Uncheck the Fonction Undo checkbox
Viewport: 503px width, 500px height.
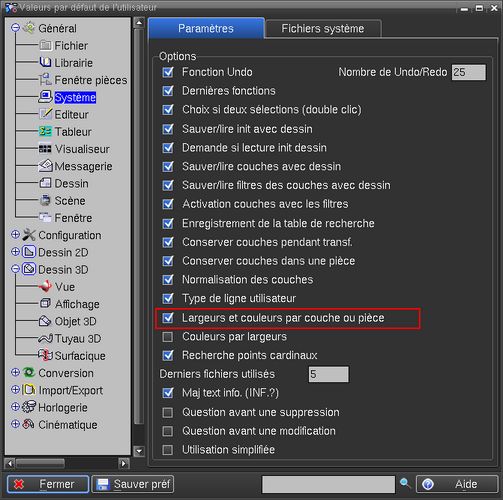168,72
